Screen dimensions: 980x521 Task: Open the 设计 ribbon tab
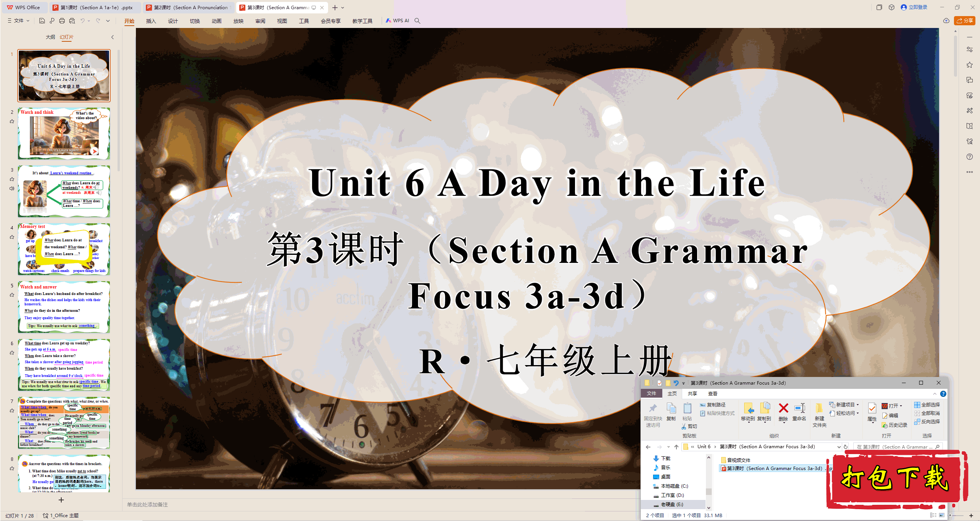point(173,21)
